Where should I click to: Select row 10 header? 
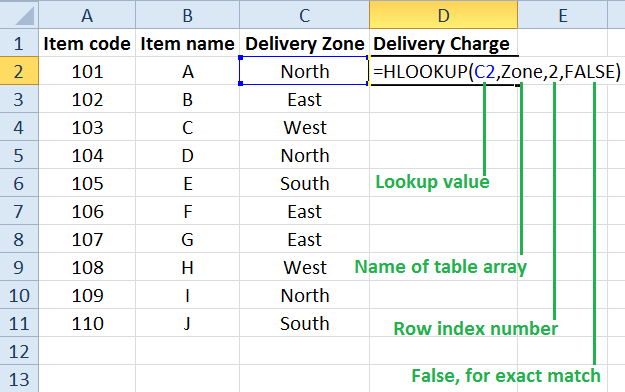(19, 295)
